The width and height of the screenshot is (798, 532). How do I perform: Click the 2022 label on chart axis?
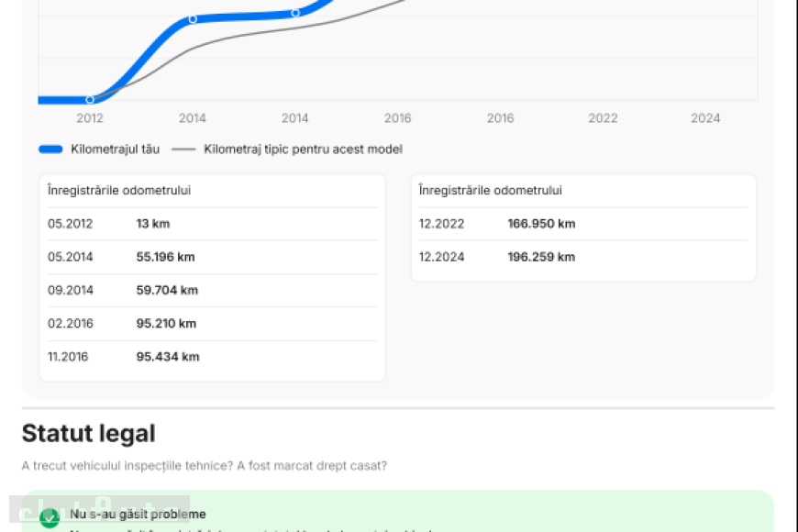pyautogui.click(x=603, y=118)
